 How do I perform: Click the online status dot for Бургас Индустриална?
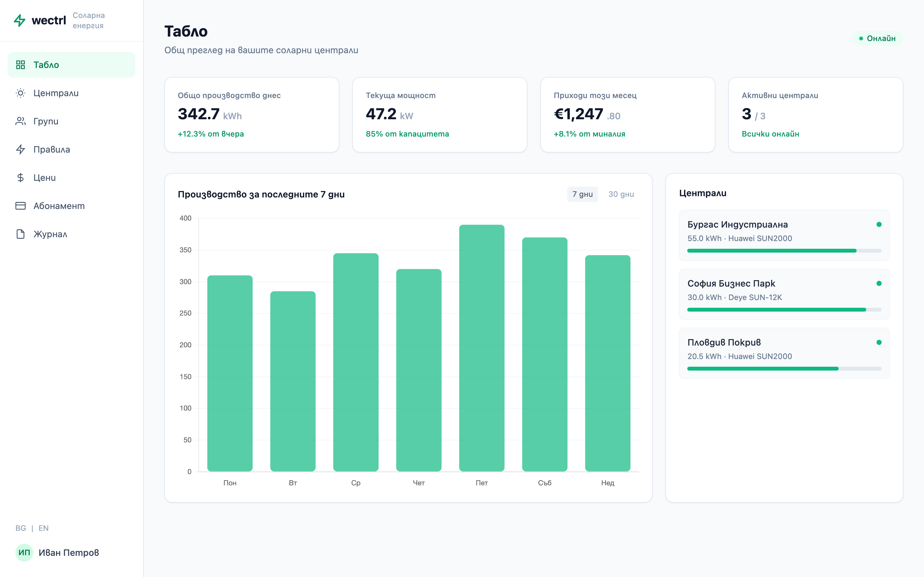point(879,224)
